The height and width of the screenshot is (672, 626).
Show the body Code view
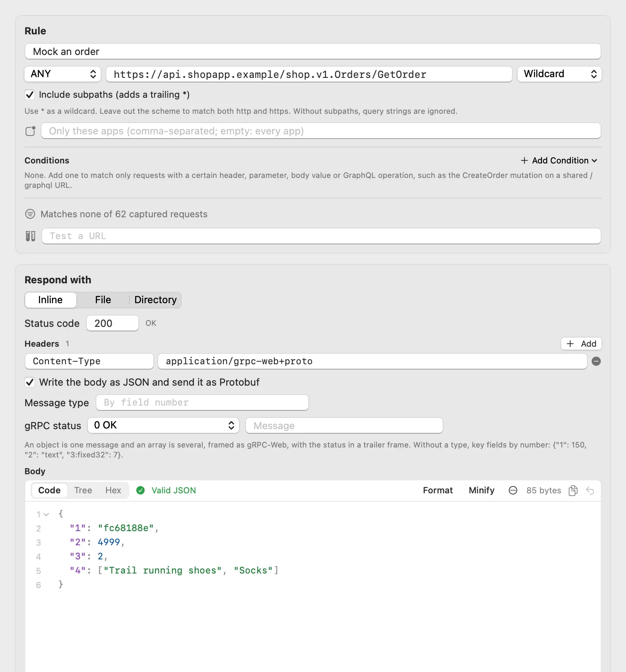[49, 490]
